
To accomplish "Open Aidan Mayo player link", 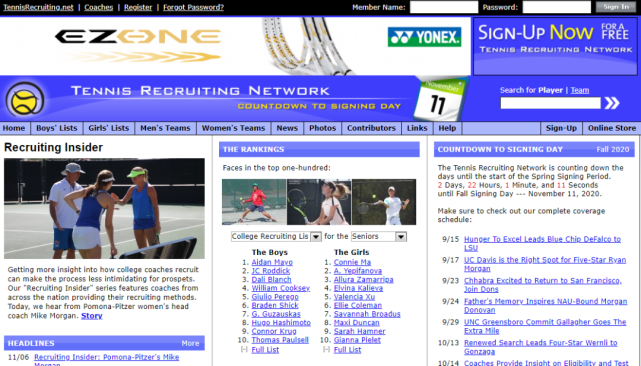I will [x=272, y=262].
